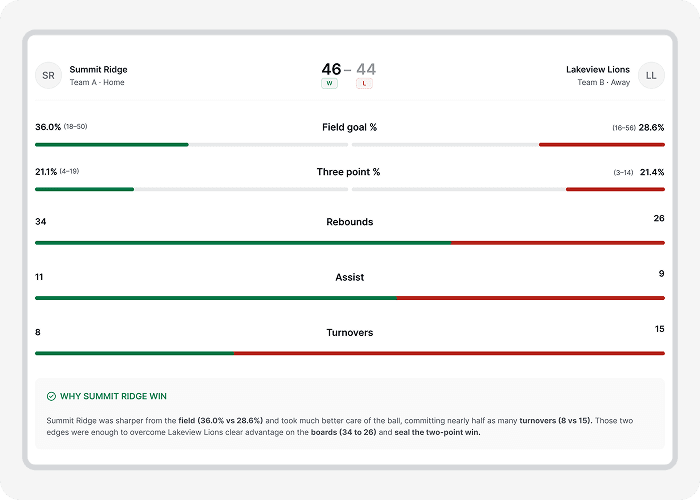Select the Summit Ridge team name
700x500 pixels.
(98, 69)
